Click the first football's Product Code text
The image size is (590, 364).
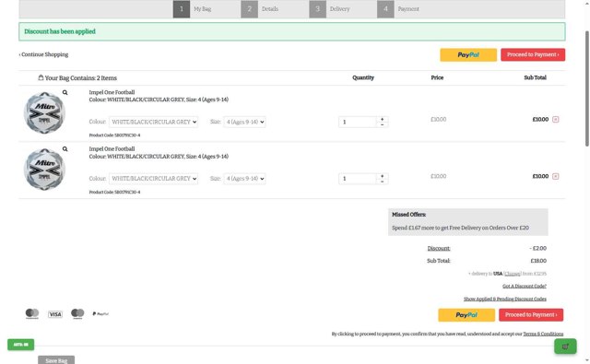(114, 135)
